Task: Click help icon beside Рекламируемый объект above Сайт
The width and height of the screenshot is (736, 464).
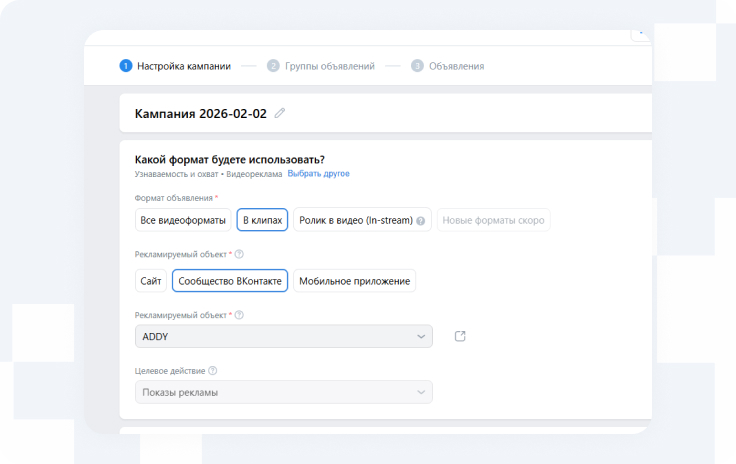Action: (x=239, y=254)
